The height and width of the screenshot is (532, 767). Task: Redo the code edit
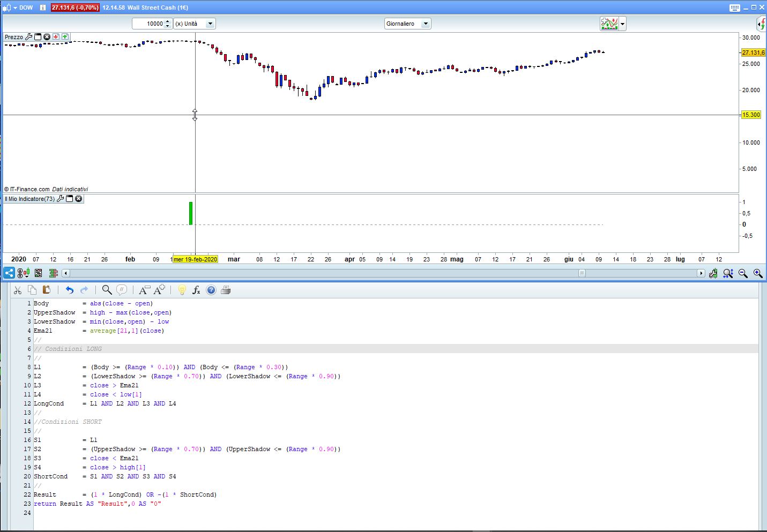tap(84, 290)
